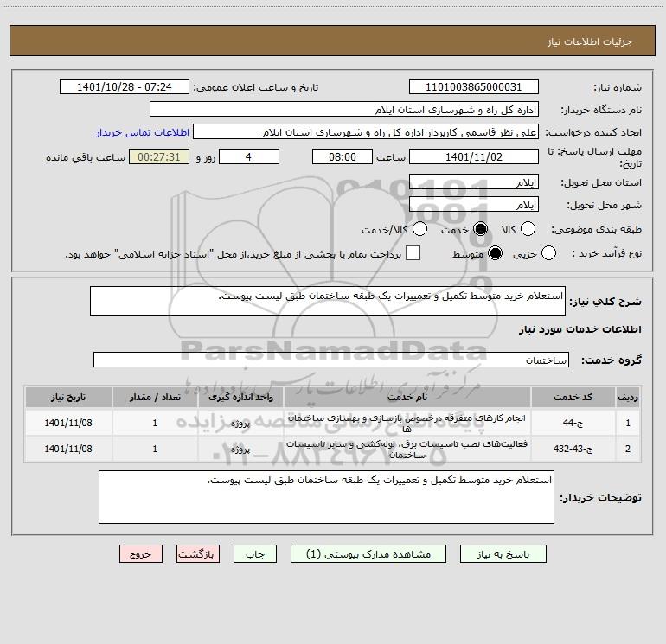Screen dimensions: 666x644
Task: Click the ردیف column header
Action: click(628, 397)
